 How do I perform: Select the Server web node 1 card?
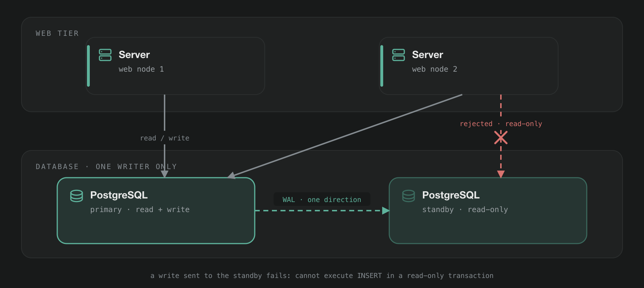(x=175, y=66)
